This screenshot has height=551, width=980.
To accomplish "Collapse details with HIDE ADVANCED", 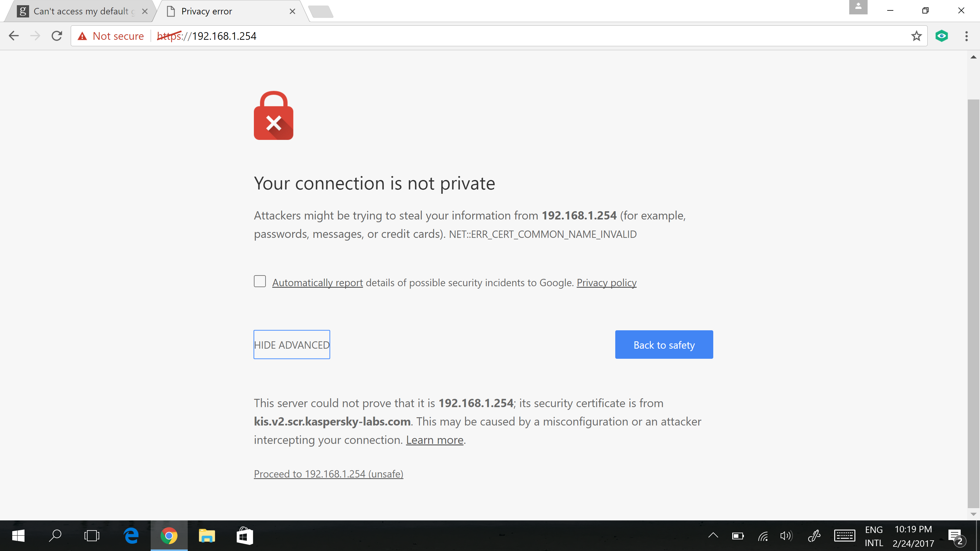I will [292, 344].
